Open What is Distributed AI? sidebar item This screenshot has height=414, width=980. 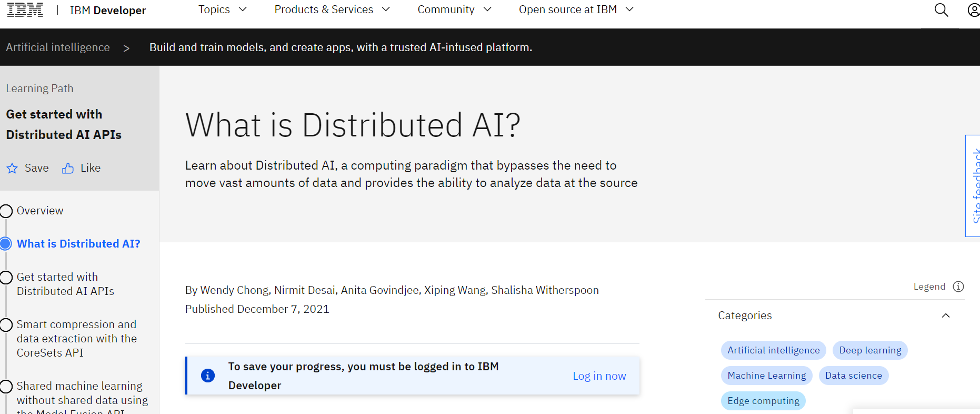[x=78, y=244]
